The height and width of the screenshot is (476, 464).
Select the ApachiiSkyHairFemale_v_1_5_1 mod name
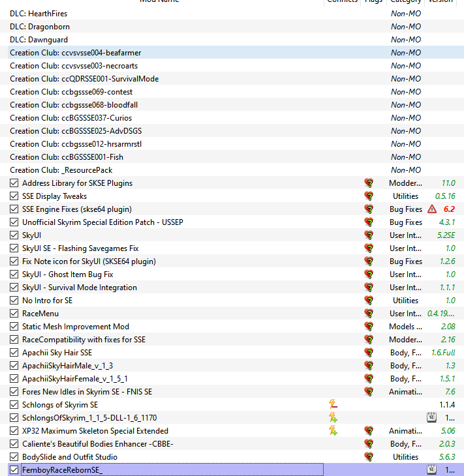pos(75,379)
